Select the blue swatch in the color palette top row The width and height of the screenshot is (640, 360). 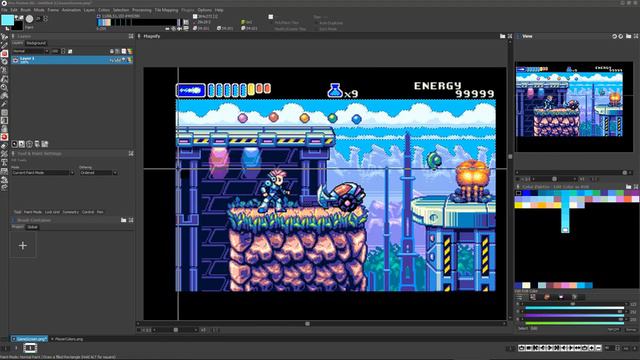pyautogui.click(x=527, y=193)
